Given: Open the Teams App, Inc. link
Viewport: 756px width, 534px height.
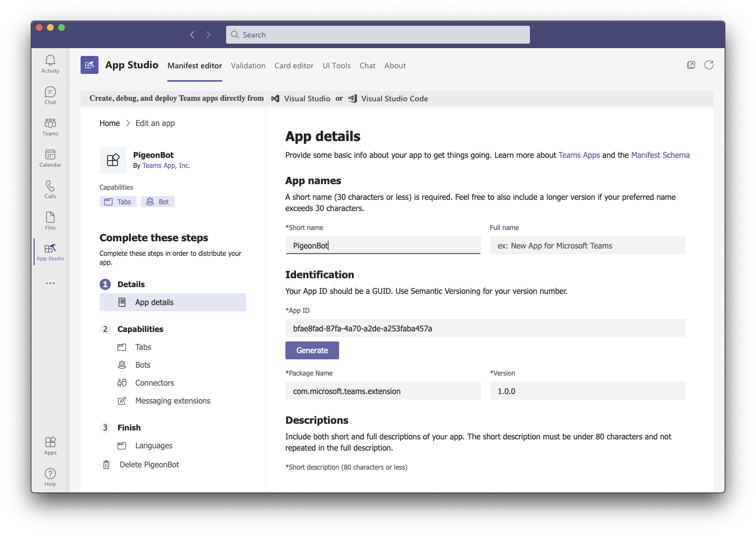Looking at the screenshot, I should pos(166,166).
